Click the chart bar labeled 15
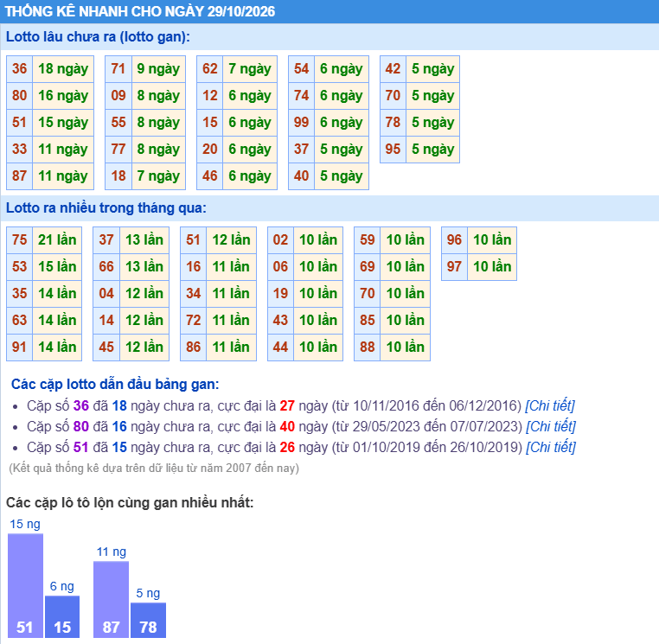Image resolution: width=659 pixels, height=644 pixels. [x=62, y=616]
